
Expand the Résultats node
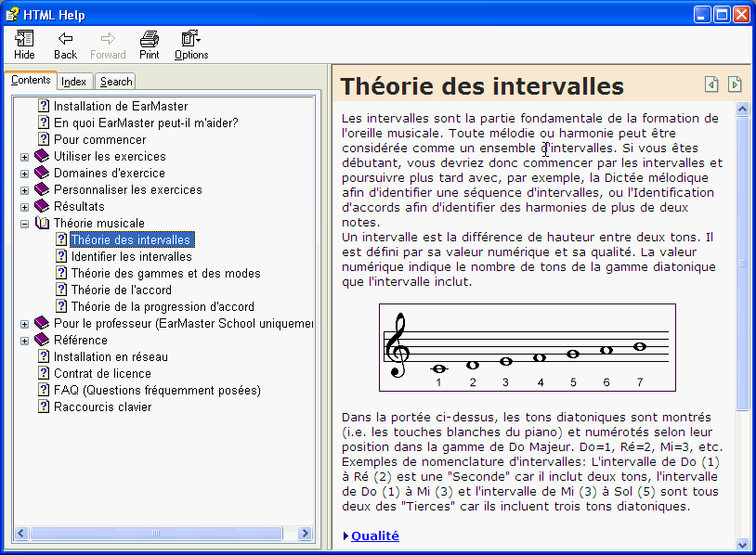click(24, 207)
